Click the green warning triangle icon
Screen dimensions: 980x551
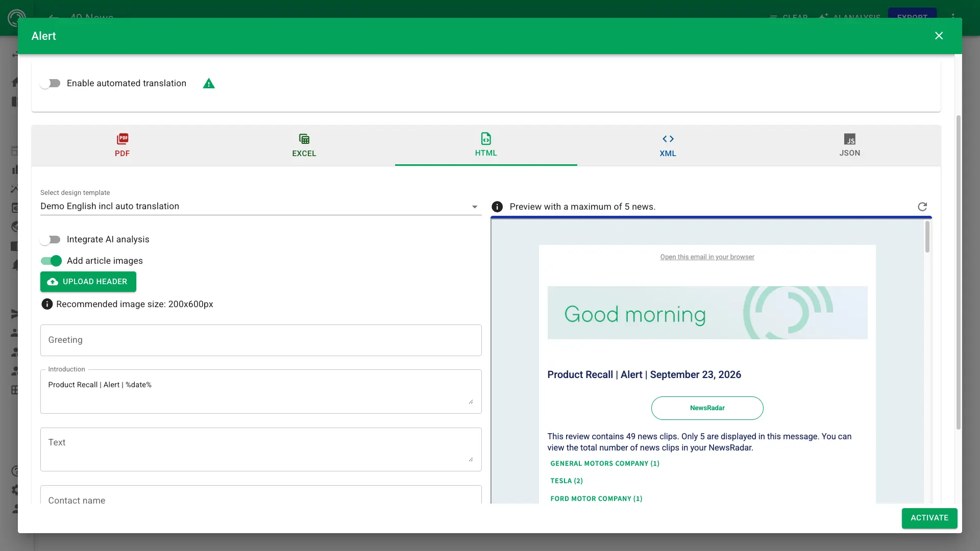coord(209,83)
